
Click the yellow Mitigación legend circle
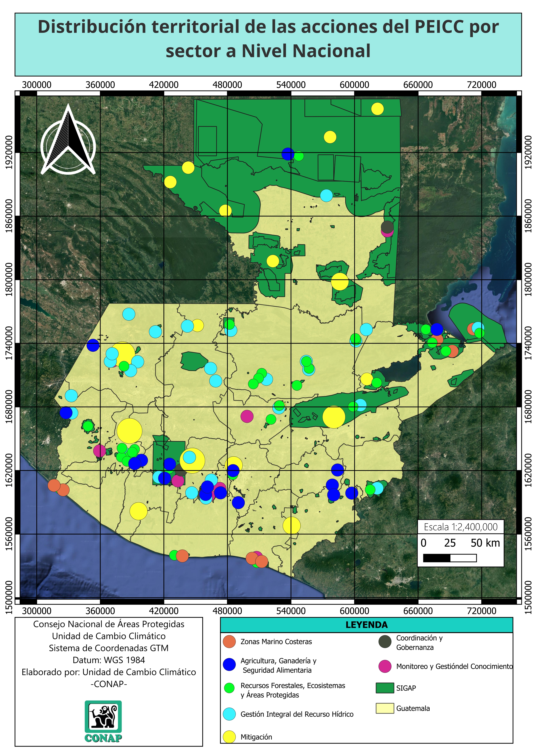point(229,737)
